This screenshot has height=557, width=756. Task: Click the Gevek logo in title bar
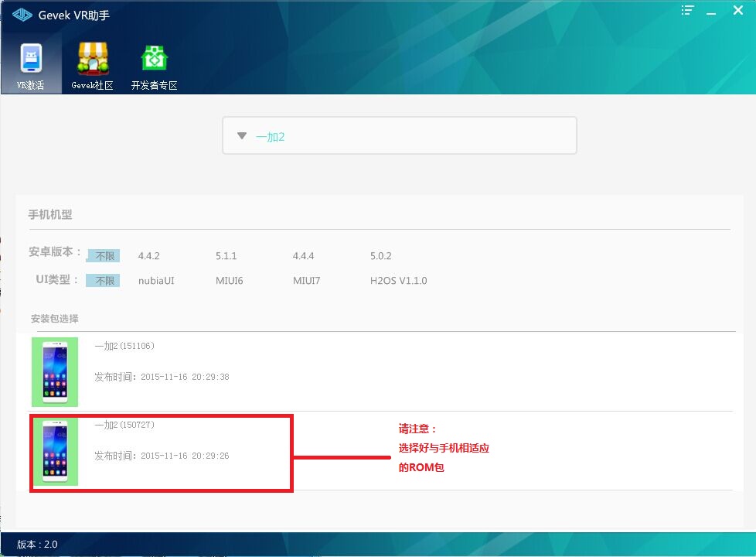click(x=22, y=15)
